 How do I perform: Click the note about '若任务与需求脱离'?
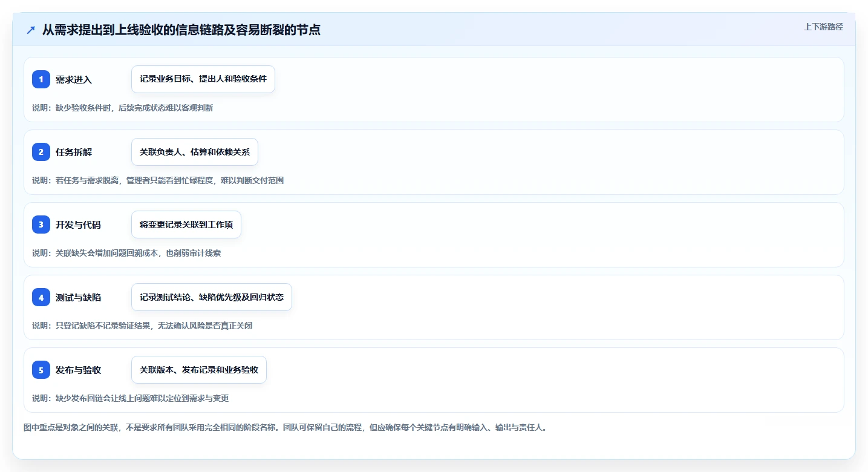coord(158,180)
